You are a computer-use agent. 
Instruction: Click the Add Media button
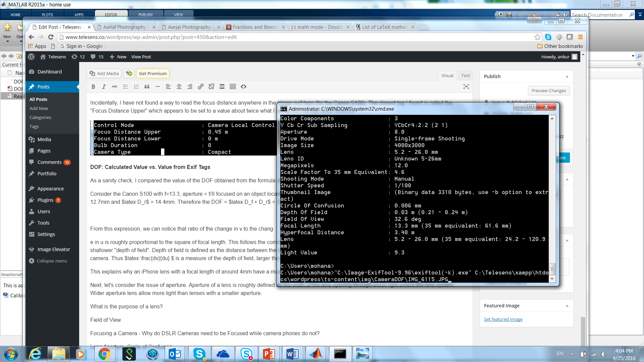(104, 73)
